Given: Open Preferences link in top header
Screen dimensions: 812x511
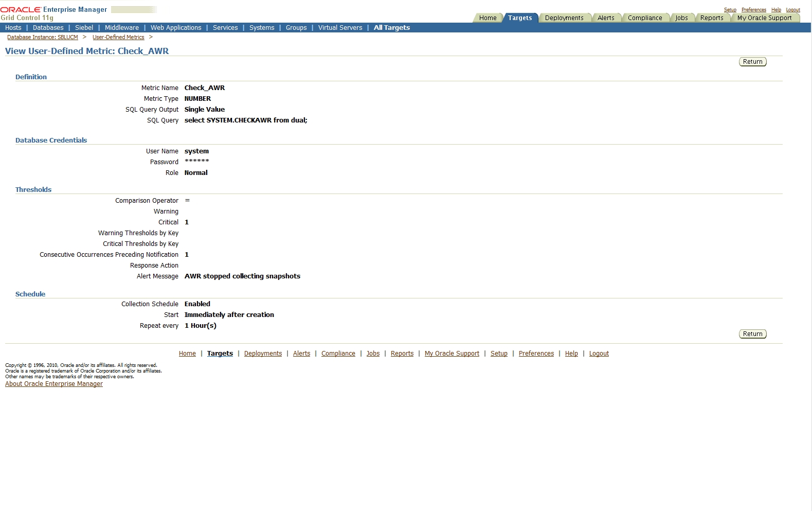Looking at the screenshot, I should click(753, 10).
